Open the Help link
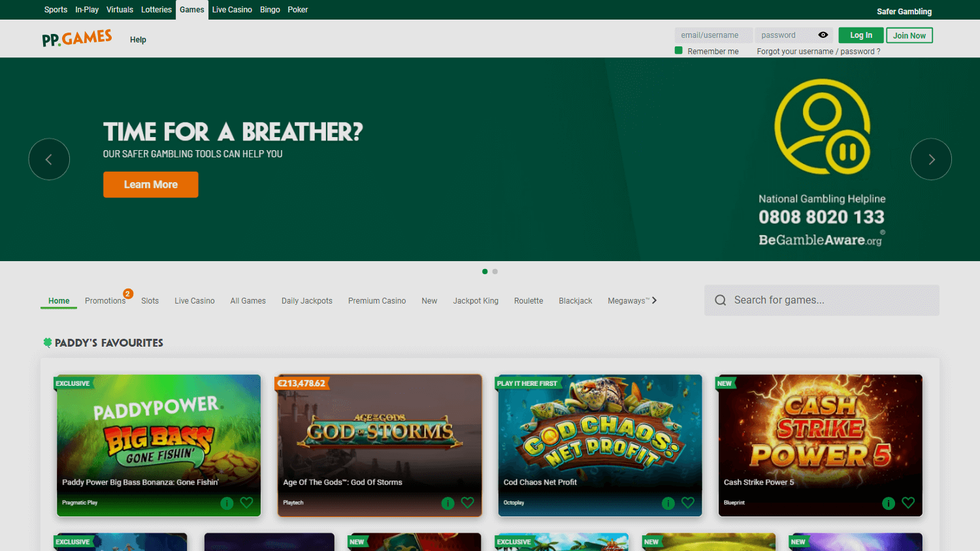 [x=138, y=40]
